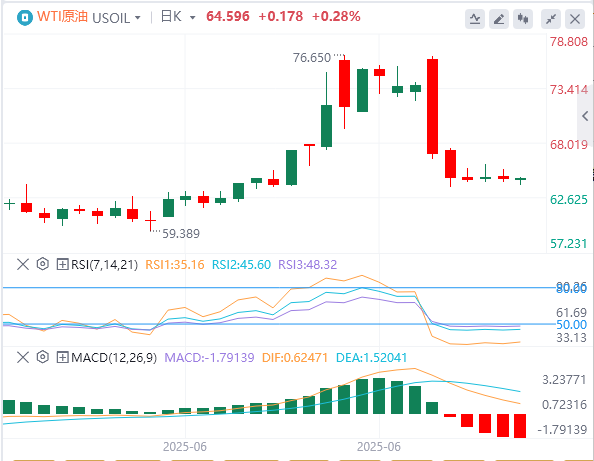Close the chart with the top X button
The width and height of the screenshot is (594, 461).
click(575, 19)
